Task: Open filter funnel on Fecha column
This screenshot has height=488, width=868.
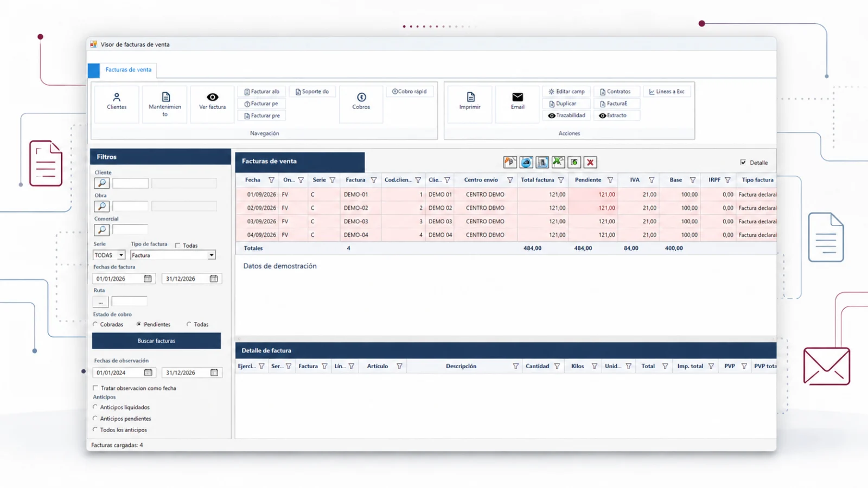Action: coord(271,180)
